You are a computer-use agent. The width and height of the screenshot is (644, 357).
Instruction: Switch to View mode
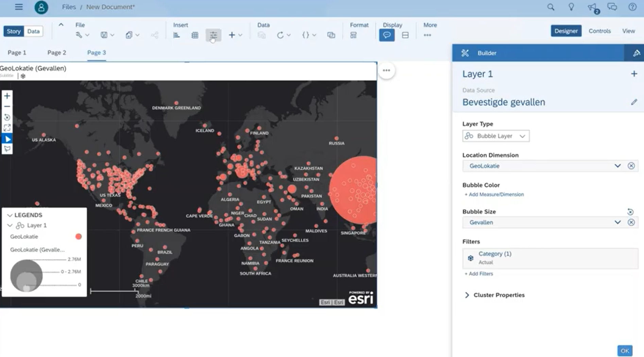628,31
